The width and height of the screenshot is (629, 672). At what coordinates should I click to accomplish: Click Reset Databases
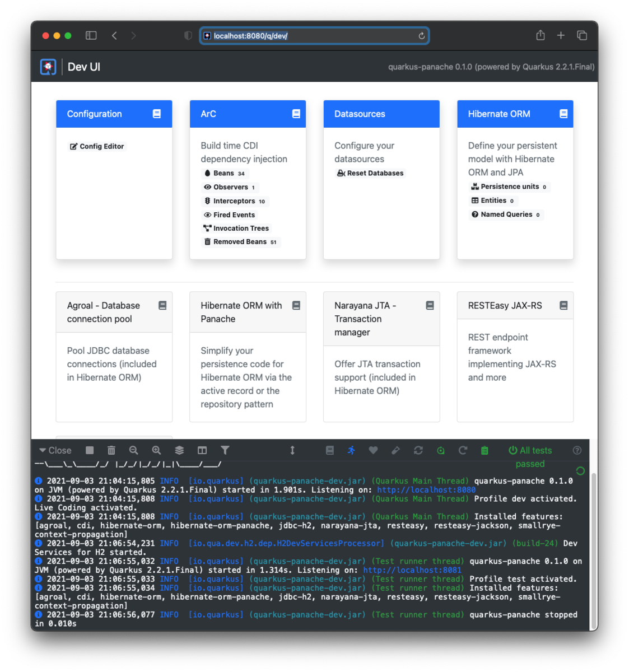coord(370,173)
